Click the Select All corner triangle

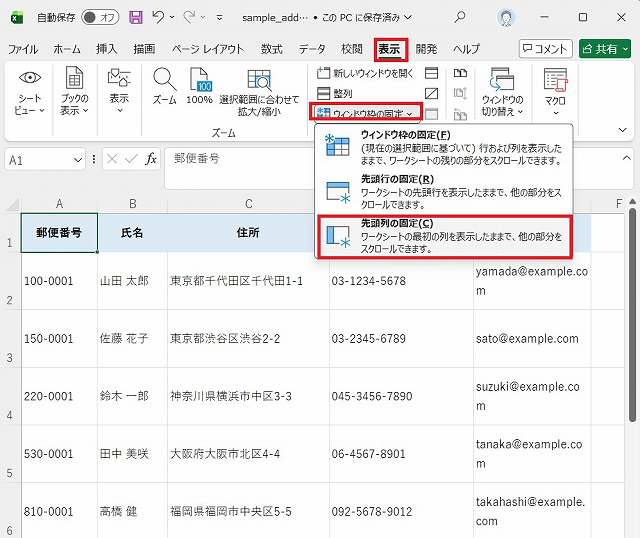coord(11,205)
